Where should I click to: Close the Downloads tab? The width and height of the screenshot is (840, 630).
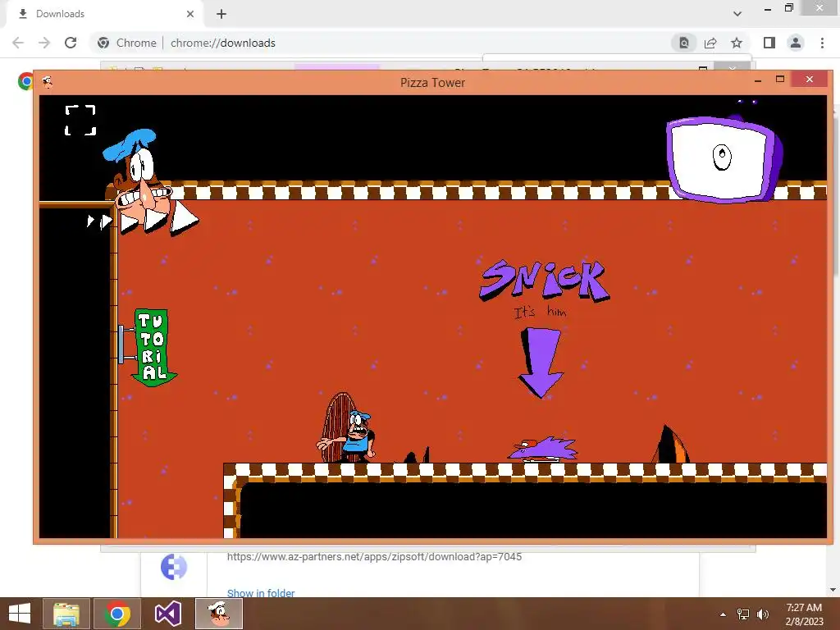[x=190, y=14]
